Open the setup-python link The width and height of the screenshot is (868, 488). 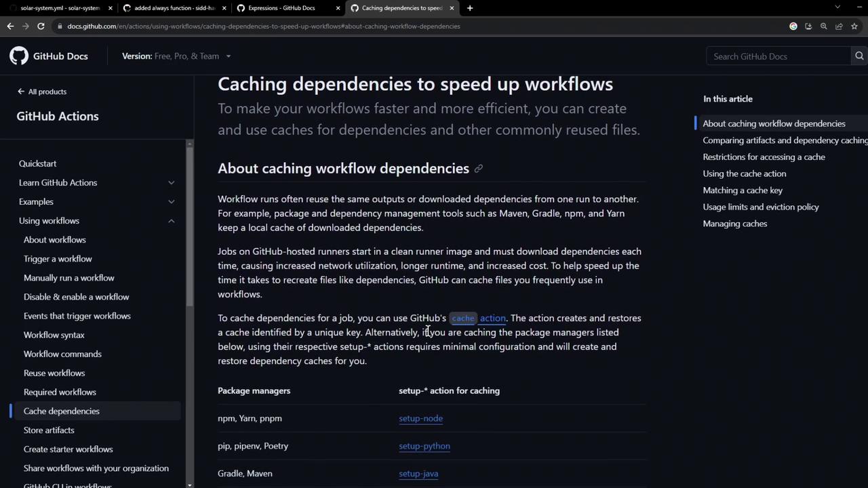(425, 446)
